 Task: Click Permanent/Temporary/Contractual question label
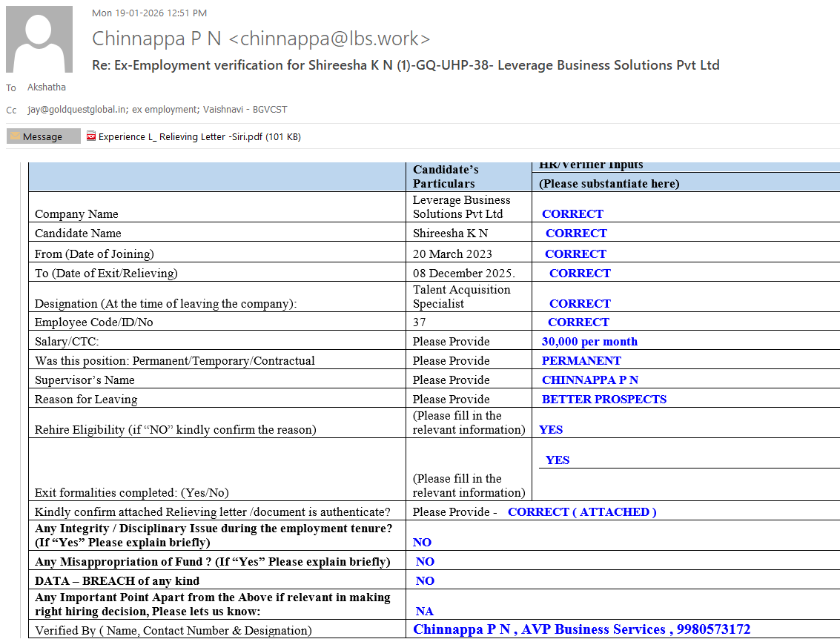tap(175, 360)
